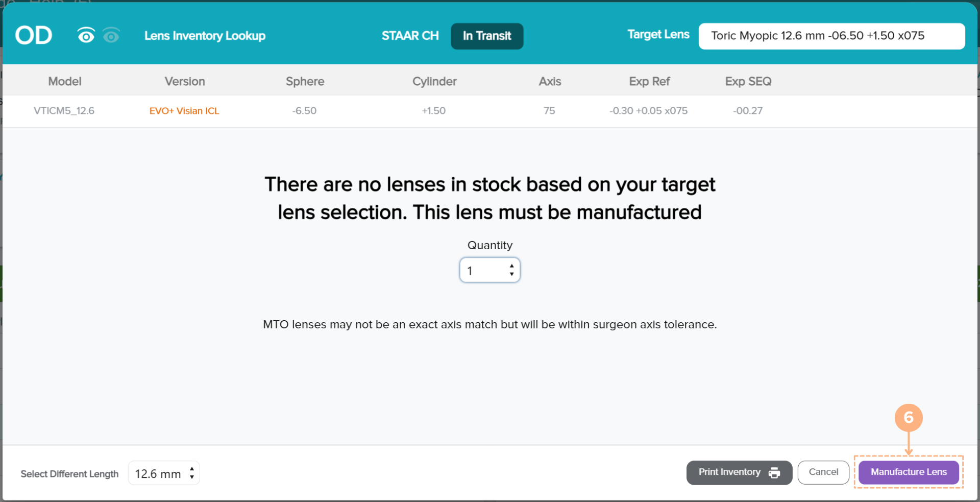The height and width of the screenshot is (502, 980).
Task: Click the In Transit toggle button
Action: click(486, 36)
